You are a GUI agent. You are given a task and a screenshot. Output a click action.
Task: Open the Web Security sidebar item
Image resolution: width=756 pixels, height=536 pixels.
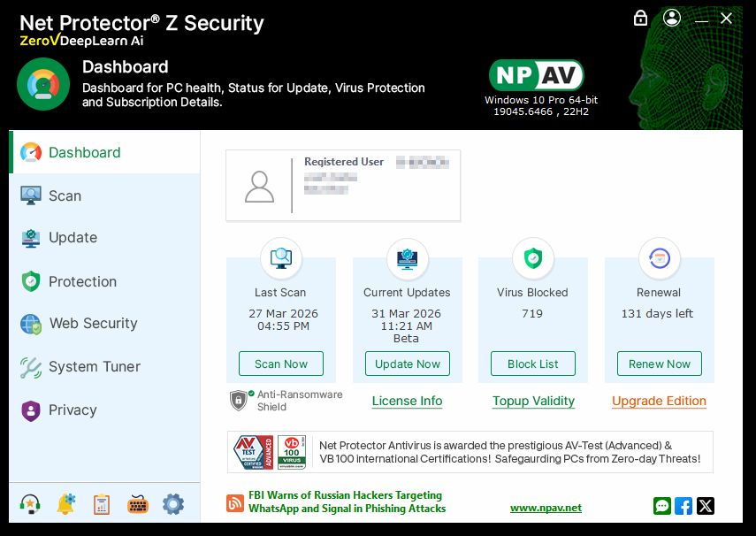click(x=93, y=324)
